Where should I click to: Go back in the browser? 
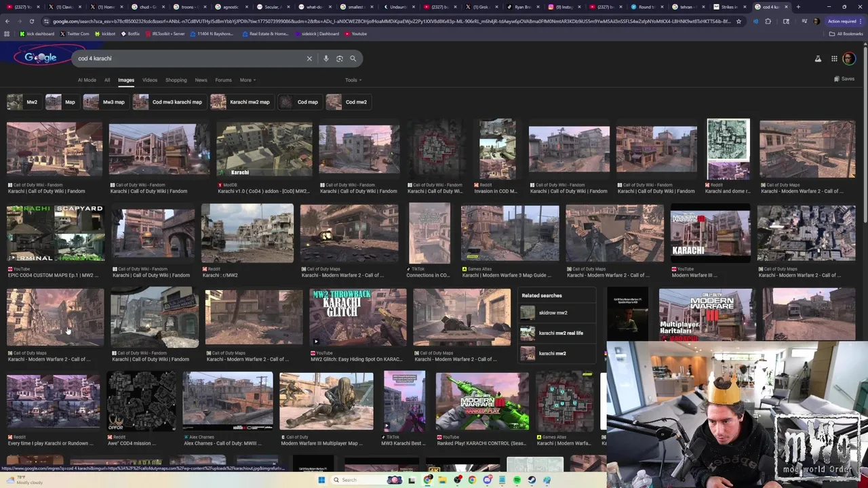click(x=7, y=21)
